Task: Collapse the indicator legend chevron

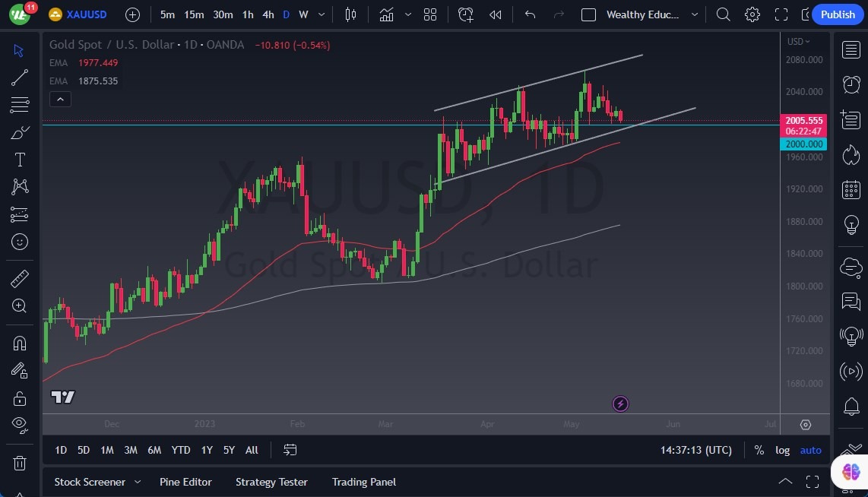Action: click(60, 100)
